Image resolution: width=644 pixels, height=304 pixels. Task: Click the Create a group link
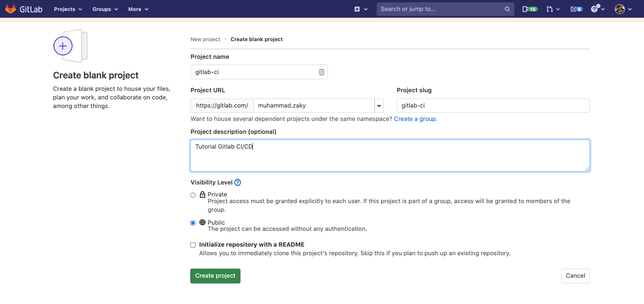click(x=414, y=119)
